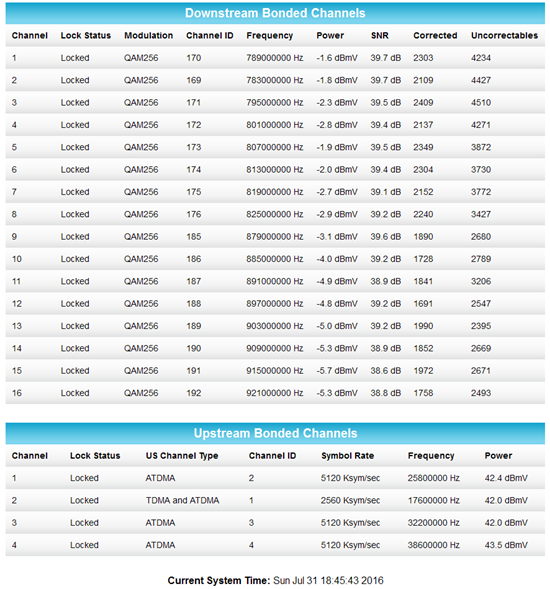This screenshot has height=589, width=550.
Task: Click the 2560 Ksym/sec symbol rate
Action: click(x=350, y=500)
